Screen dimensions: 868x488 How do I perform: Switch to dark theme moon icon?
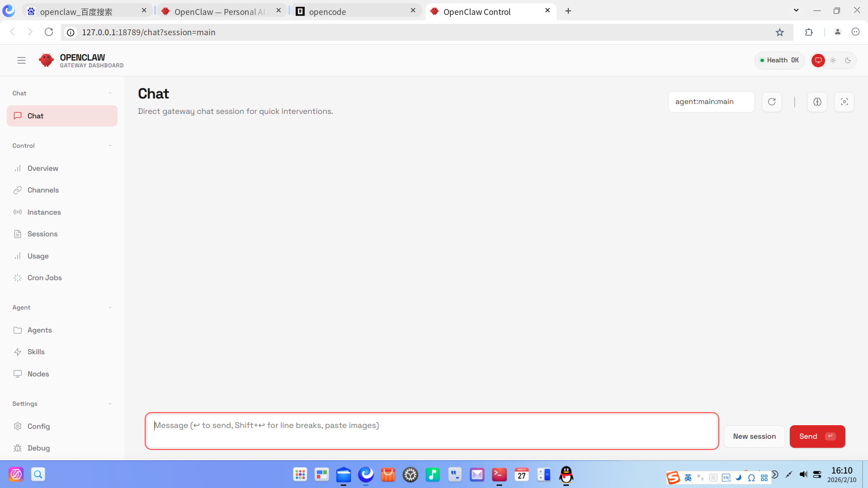[x=848, y=60]
